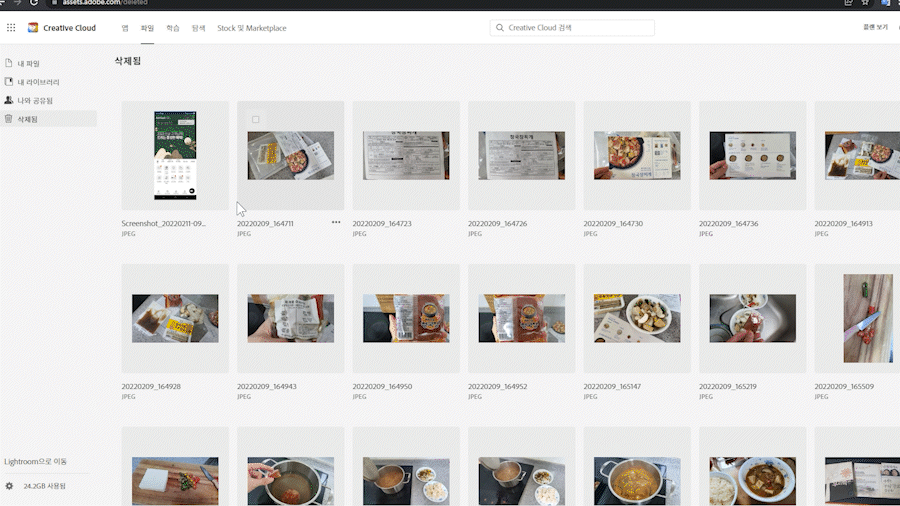Viewport: 900px width, 506px height.
Task: Open the apps grid launcher icon
Action: [11, 28]
